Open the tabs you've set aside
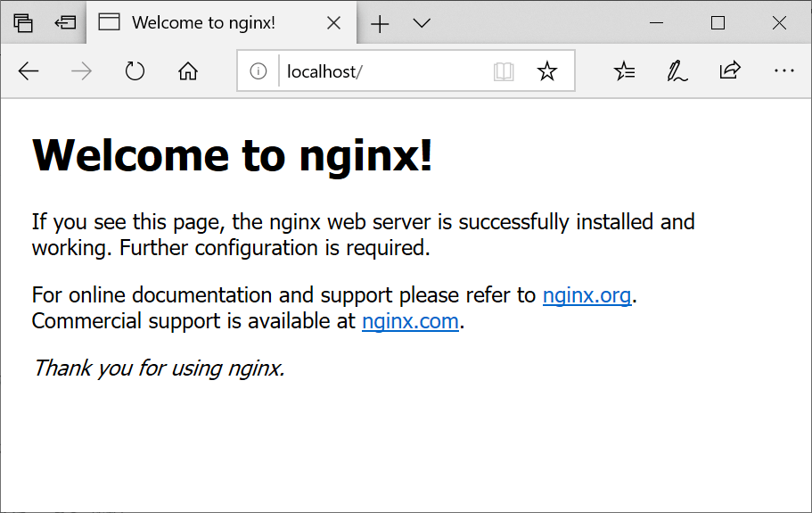 pos(23,23)
